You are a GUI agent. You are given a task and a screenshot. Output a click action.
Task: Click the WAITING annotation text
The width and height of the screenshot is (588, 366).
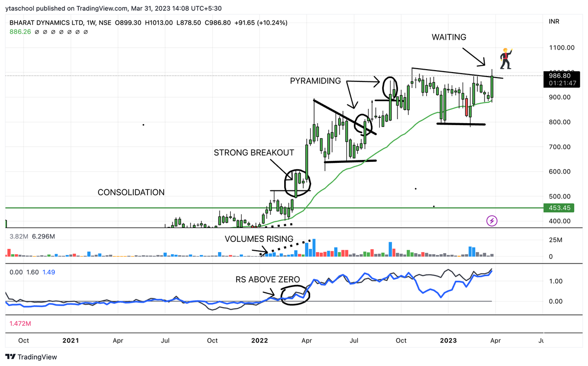tap(449, 37)
